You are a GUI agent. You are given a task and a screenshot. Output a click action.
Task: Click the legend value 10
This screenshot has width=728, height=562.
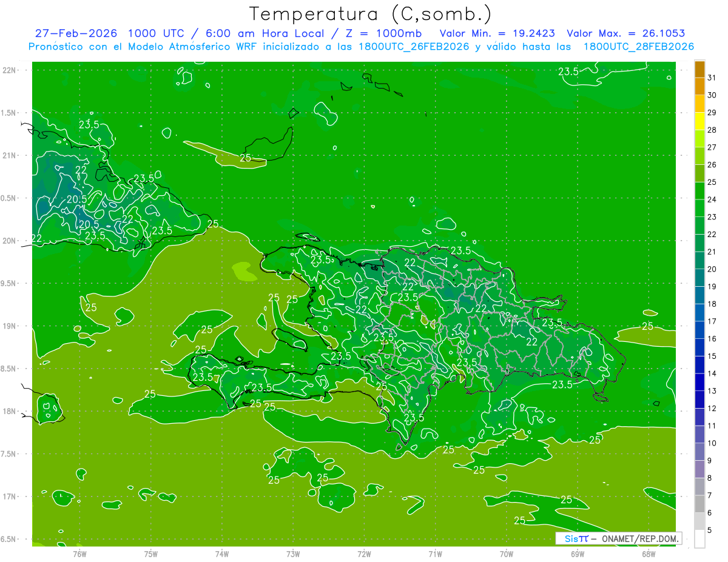(712, 443)
